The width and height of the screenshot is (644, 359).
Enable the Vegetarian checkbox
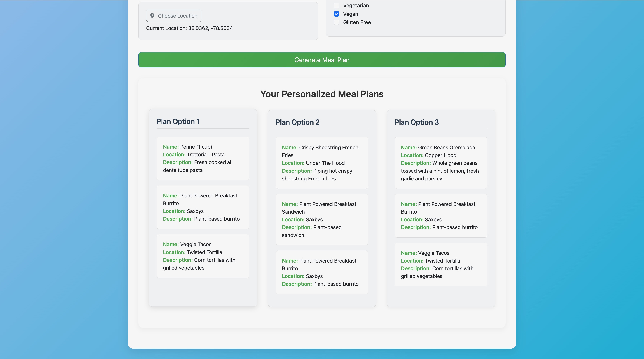pyautogui.click(x=337, y=6)
